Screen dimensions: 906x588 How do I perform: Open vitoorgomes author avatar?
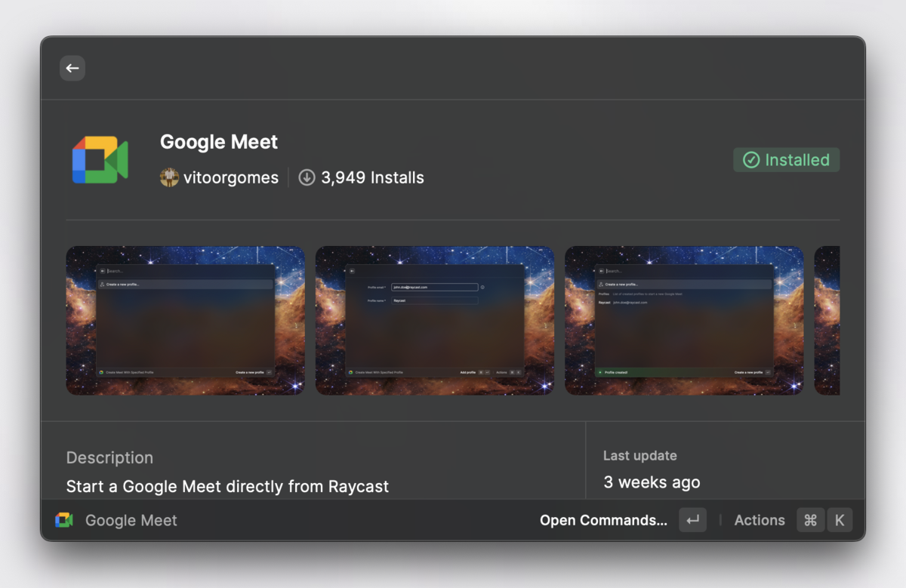169,178
